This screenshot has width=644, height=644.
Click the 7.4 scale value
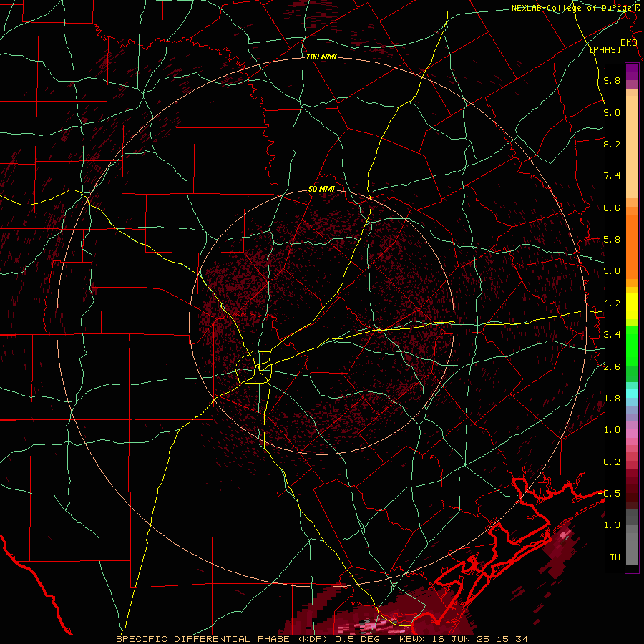pyautogui.click(x=612, y=176)
